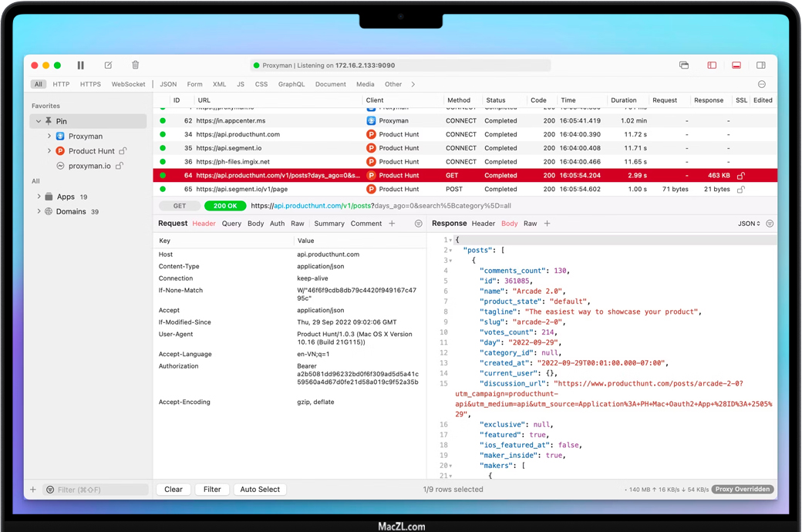Toggle the right sidebar panel icon

pyautogui.click(x=761, y=66)
